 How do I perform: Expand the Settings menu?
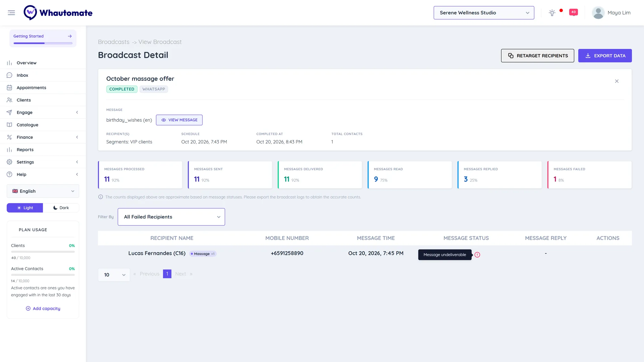point(43,162)
